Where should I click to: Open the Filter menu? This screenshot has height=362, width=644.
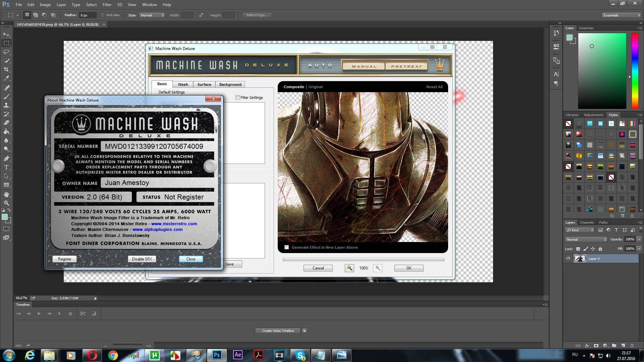point(107,5)
